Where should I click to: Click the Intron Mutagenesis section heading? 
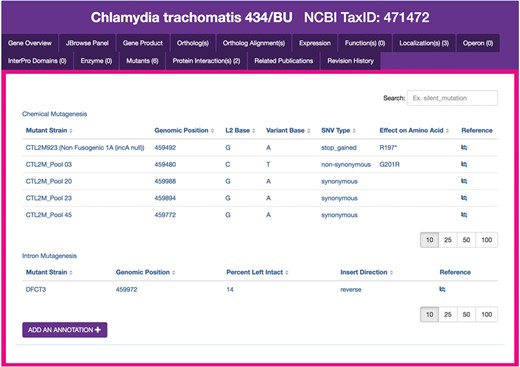[x=49, y=256]
